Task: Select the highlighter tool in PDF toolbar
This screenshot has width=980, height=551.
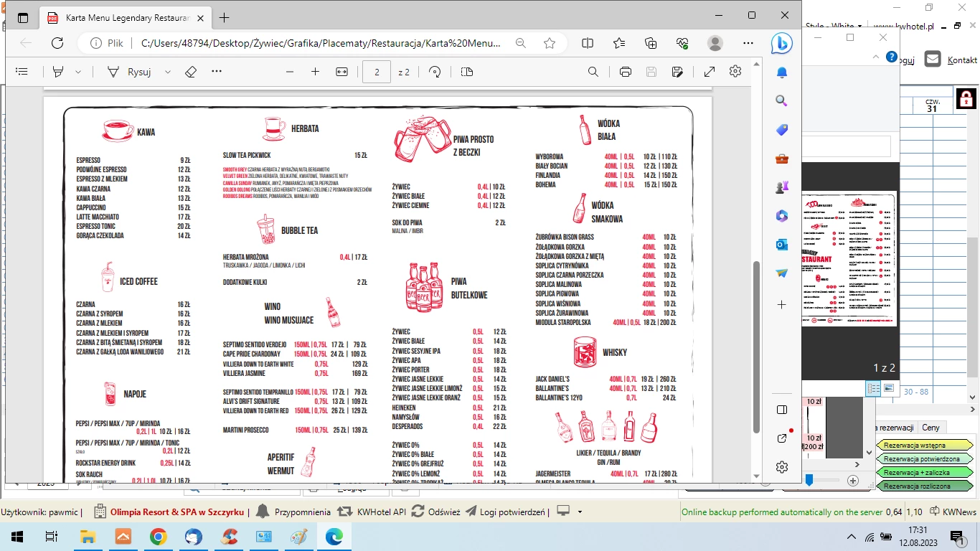Action: click(58, 72)
